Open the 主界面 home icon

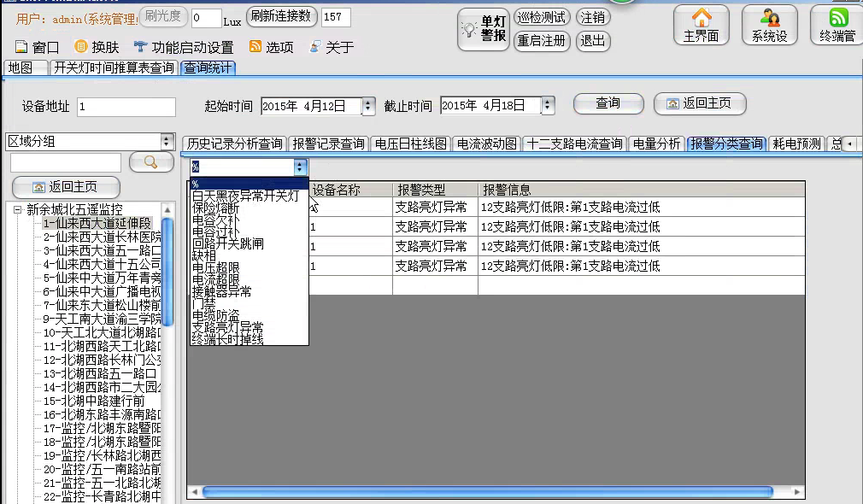point(701,25)
